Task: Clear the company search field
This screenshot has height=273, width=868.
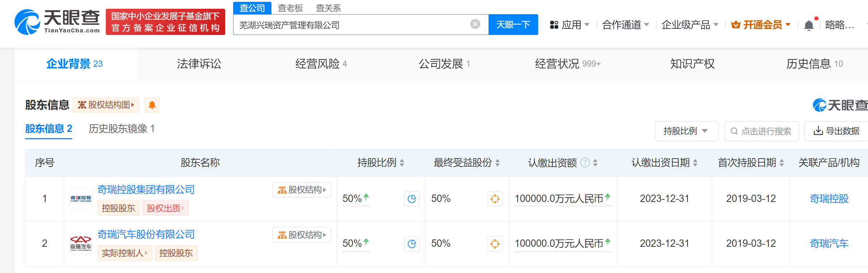Action: tap(475, 24)
